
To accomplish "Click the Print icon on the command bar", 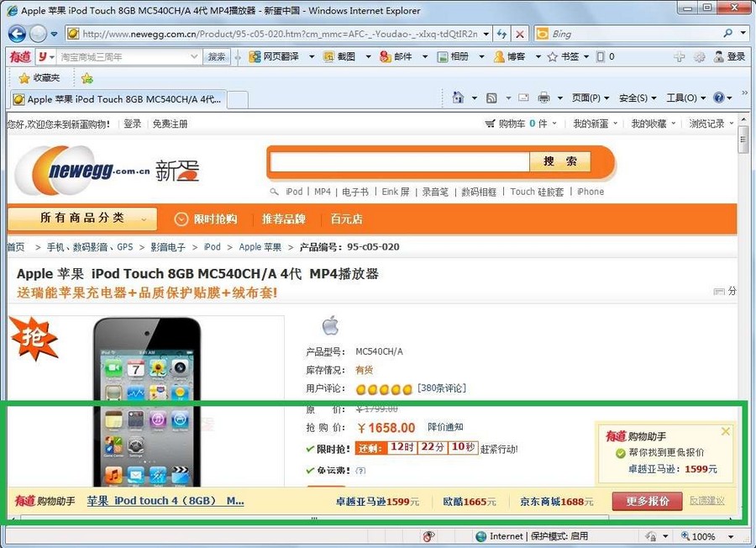I will (543, 97).
